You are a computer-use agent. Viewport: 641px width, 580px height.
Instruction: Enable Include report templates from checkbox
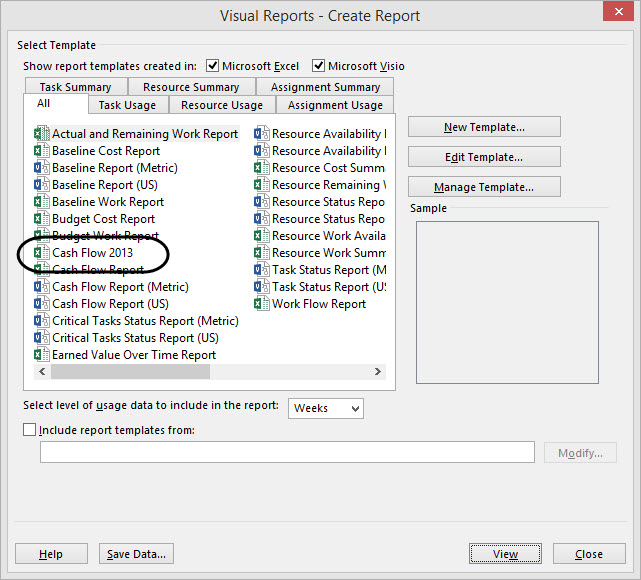(x=29, y=430)
